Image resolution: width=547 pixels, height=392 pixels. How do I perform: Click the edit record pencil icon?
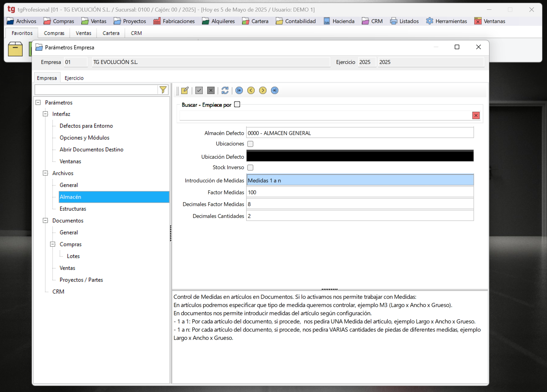click(185, 90)
